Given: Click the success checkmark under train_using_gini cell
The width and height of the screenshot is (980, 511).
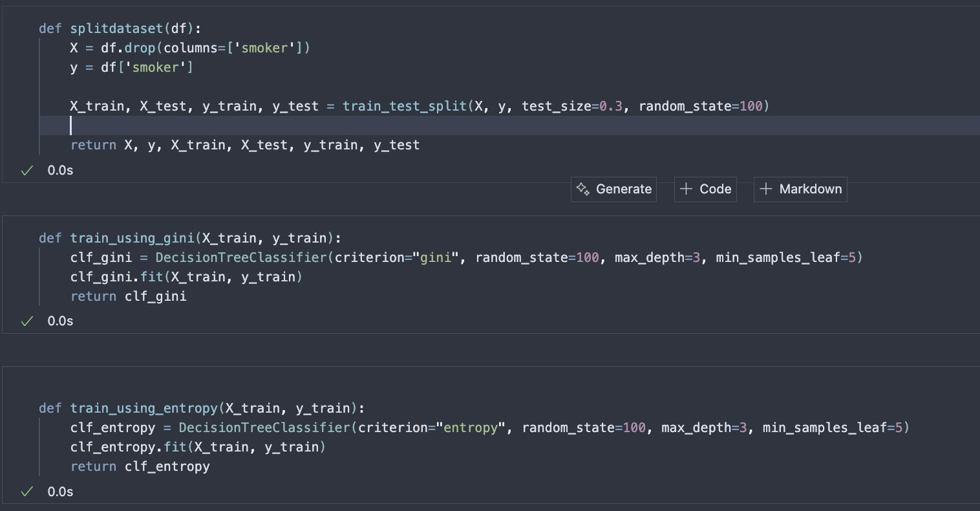Looking at the screenshot, I should click(x=27, y=321).
